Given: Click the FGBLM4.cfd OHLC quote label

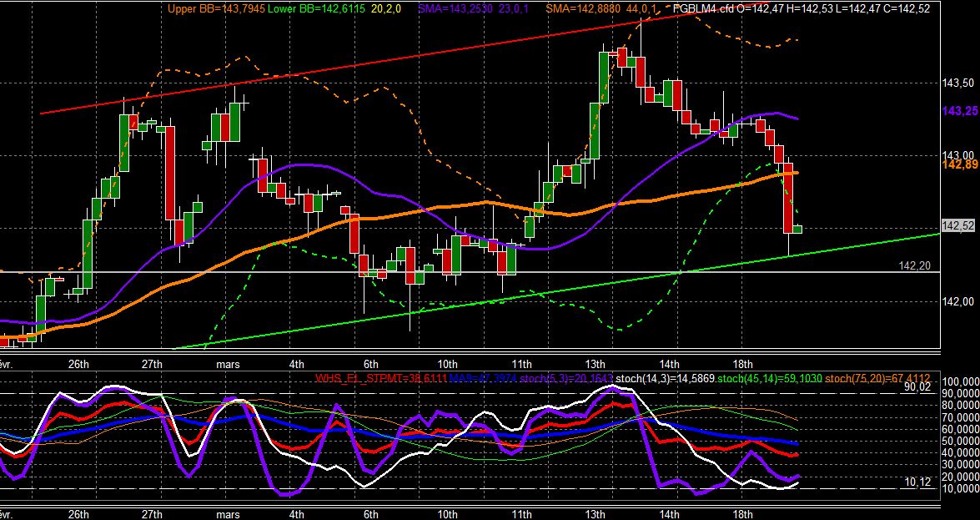Looking at the screenshot, I should (x=802, y=8).
